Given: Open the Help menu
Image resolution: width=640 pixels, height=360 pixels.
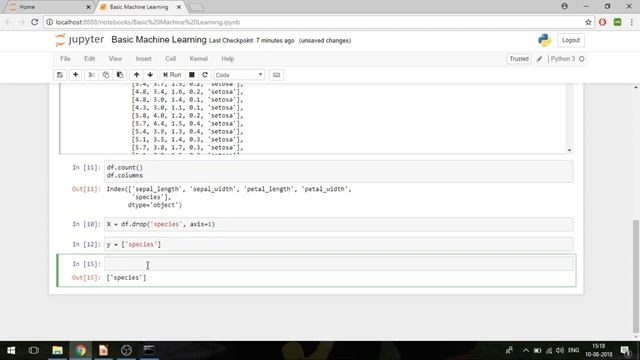Looking at the screenshot, I should tap(227, 59).
